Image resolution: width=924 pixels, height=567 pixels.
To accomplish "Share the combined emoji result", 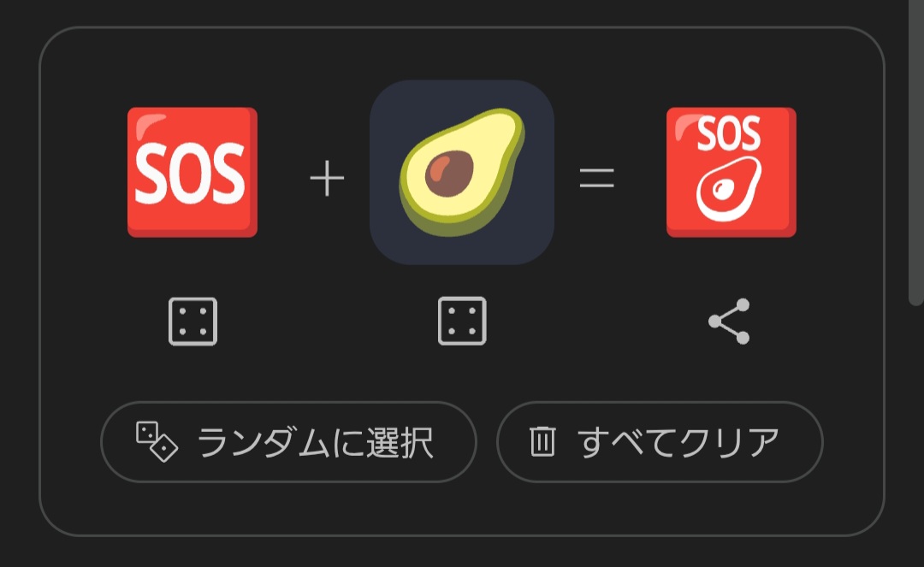I will click(x=730, y=321).
